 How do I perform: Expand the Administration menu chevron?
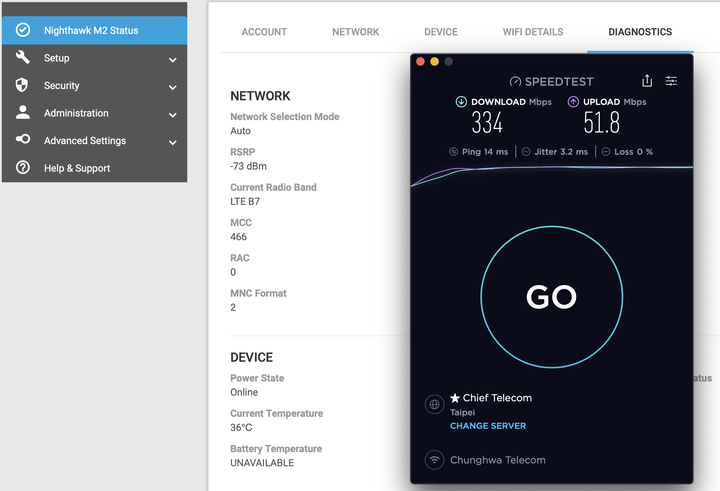pyautogui.click(x=173, y=115)
